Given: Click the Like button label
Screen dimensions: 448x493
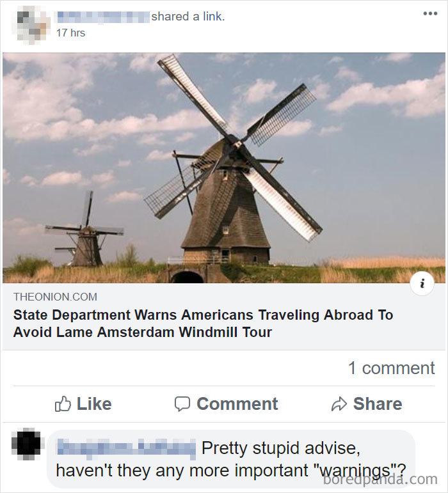Looking at the screenshot, I should click(94, 403).
